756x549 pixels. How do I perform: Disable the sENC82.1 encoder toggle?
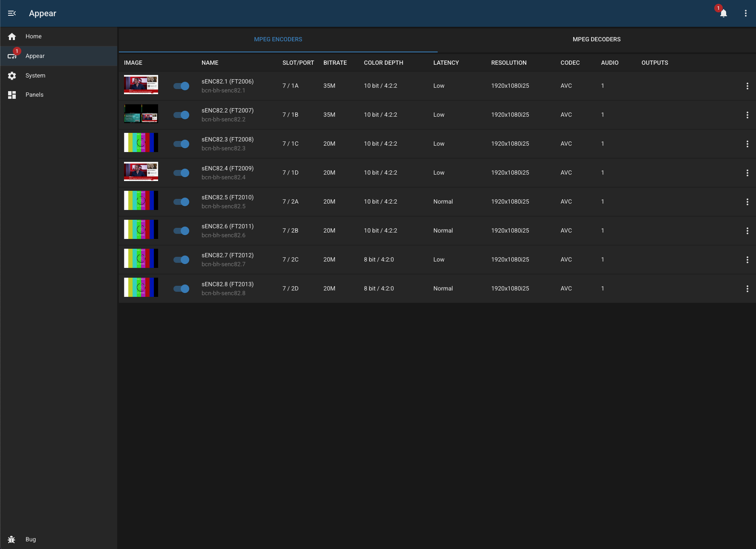[x=181, y=86]
